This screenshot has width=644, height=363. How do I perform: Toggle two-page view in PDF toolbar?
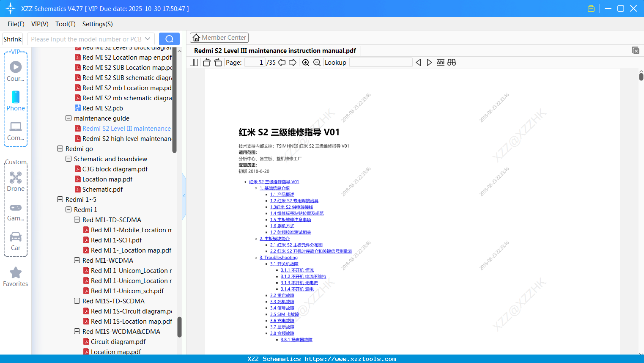194,63
